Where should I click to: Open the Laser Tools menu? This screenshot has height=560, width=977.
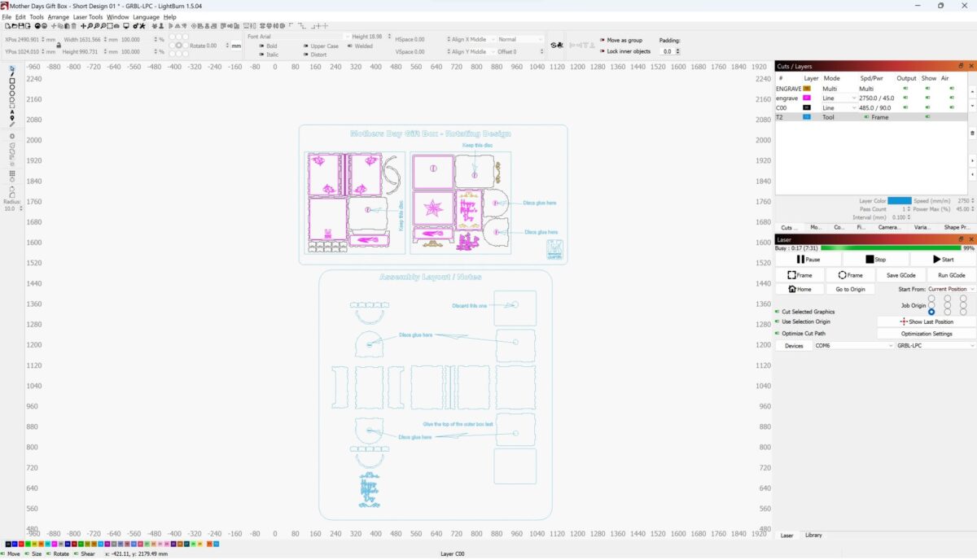[x=88, y=16]
